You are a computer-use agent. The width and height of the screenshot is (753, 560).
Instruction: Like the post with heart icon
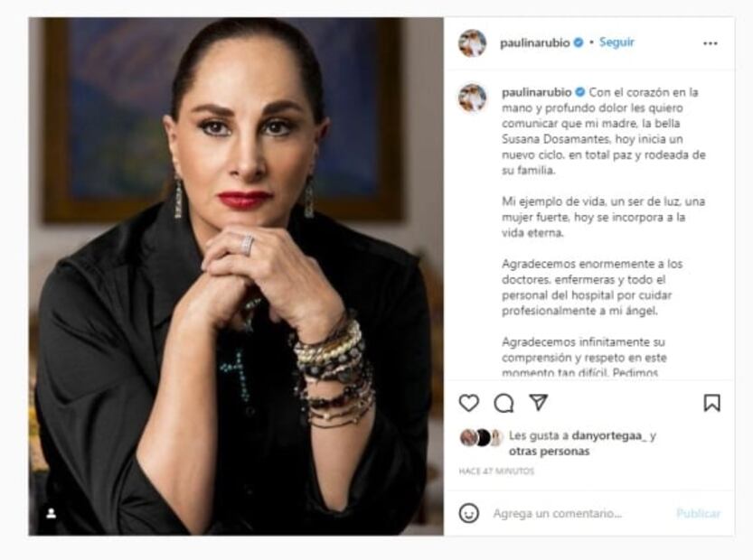point(468,403)
